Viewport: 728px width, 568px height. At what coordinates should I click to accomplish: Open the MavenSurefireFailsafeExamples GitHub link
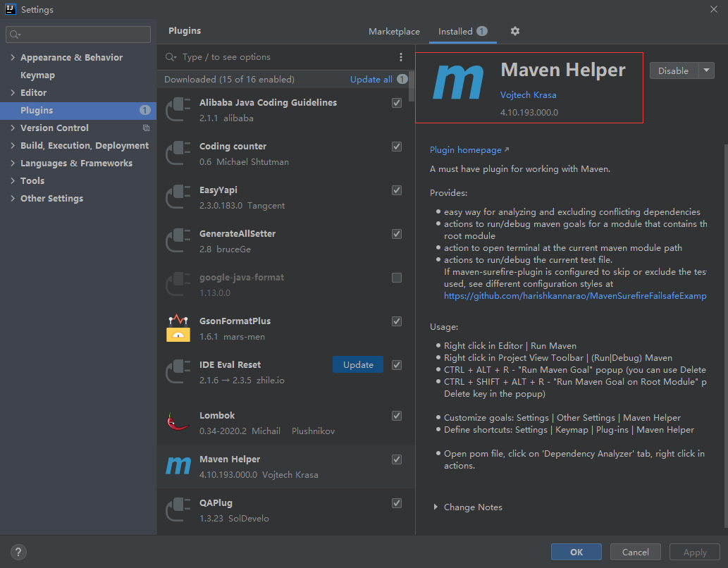(575, 296)
